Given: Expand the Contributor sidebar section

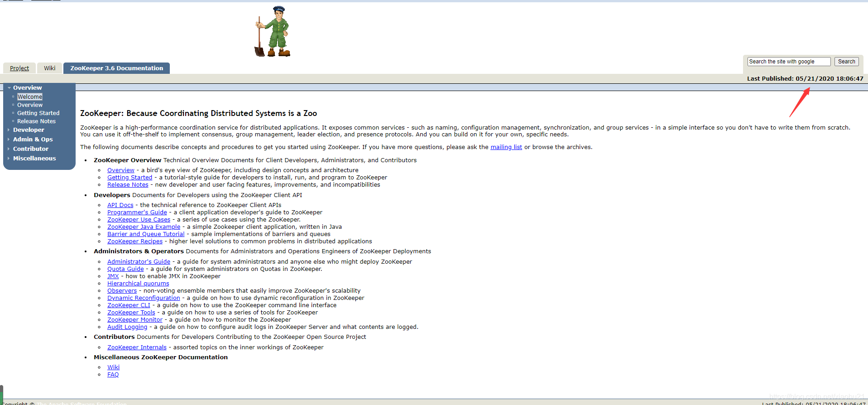Looking at the screenshot, I should (x=30, y=149).
